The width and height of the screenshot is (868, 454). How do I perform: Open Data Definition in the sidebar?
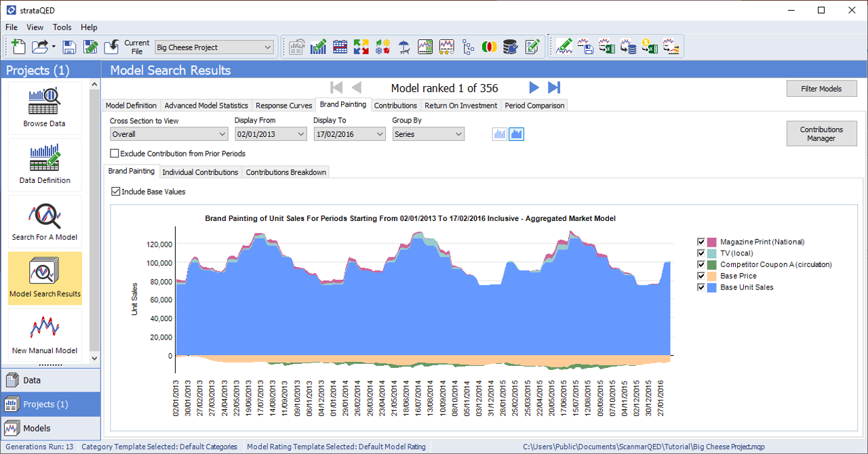45,164
